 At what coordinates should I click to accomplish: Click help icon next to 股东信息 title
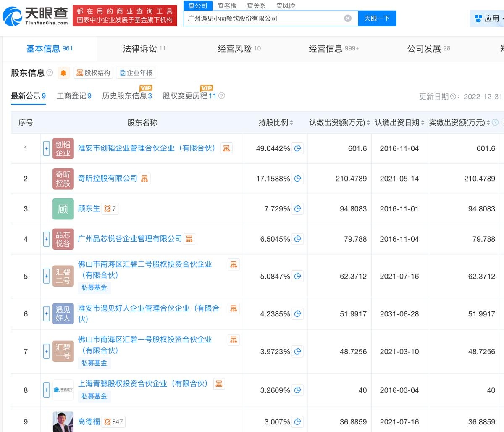pos(50,73)
